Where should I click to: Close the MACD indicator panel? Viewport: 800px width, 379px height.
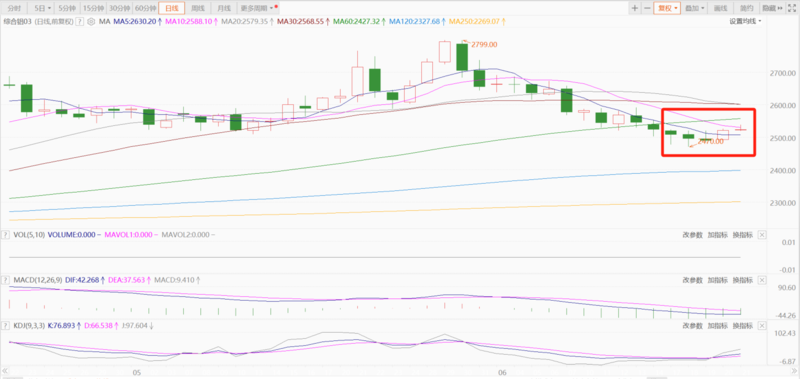coord(762,280)
